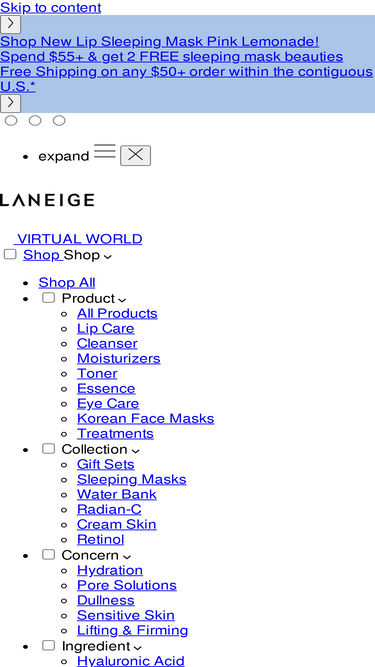Screen dimensions: 375x667
Task: Go to Lip Care
Action: [105, 328]
